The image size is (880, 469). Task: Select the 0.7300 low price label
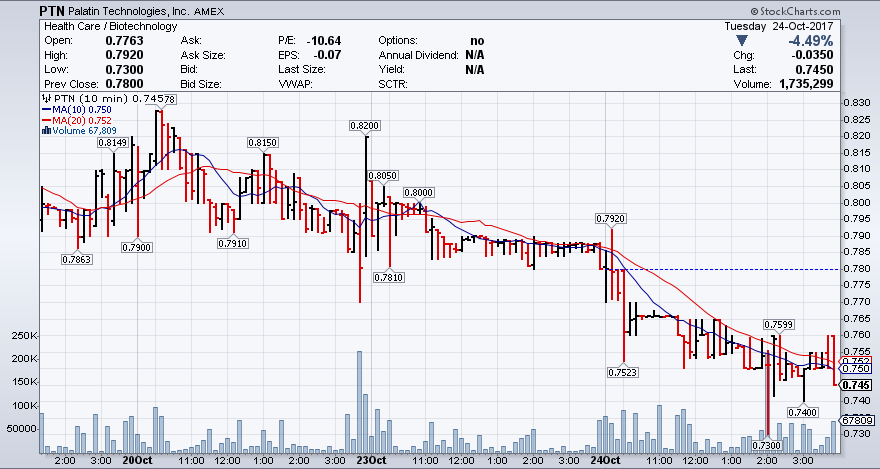pyautogui.click(x=769, y=444)
